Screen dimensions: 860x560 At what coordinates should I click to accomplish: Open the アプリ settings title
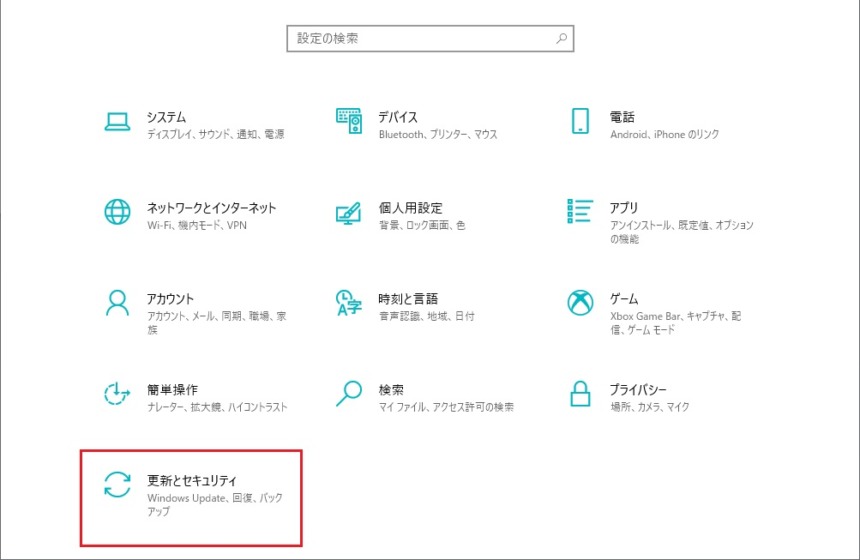tap(624, 208)
